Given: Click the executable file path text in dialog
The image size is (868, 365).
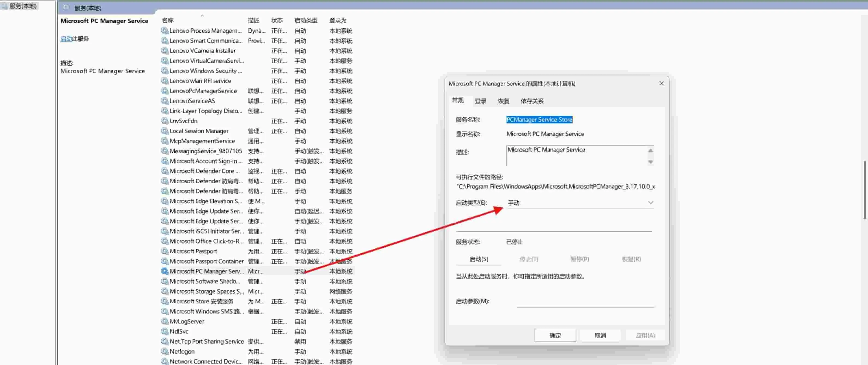Looking at the screenshot, I should pos(556,186).
